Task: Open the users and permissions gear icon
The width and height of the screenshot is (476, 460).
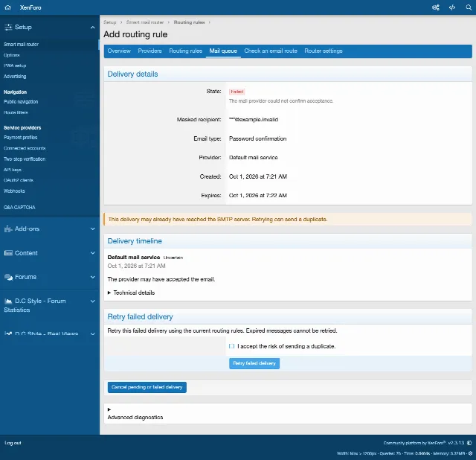Action: [x=436, y=7]
